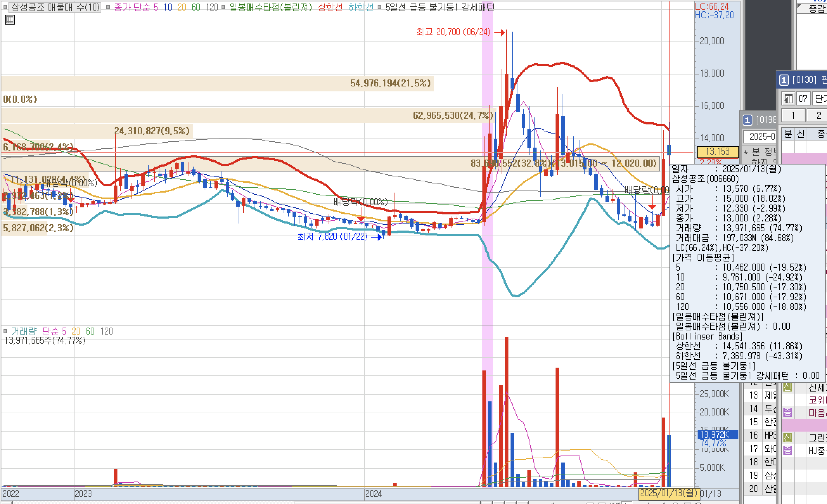Click the 분 column header
The image size is (827, 504).
coord(788,134)
